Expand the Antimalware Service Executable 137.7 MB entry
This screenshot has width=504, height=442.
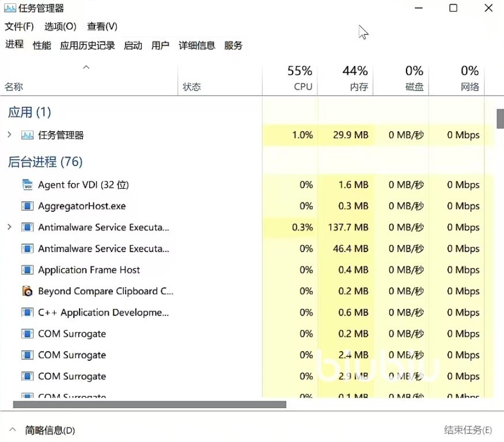[9, 227]
